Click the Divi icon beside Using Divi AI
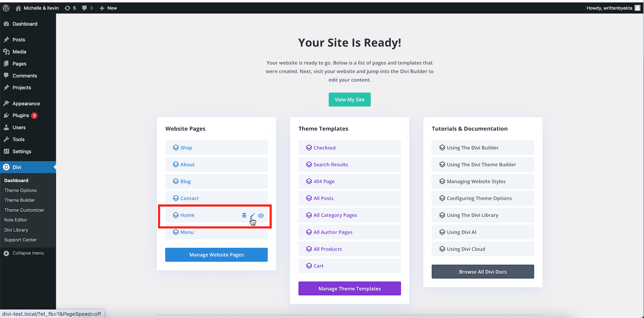644x318 pixels. [442, 232]
